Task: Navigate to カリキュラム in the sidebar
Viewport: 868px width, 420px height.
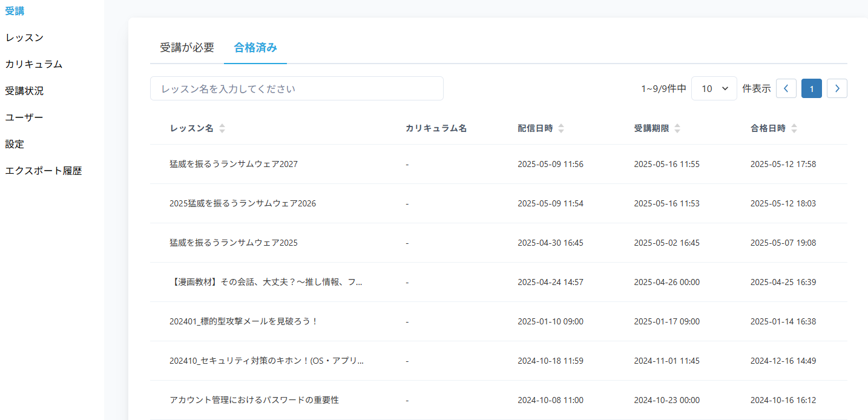Action: point(34,64)
